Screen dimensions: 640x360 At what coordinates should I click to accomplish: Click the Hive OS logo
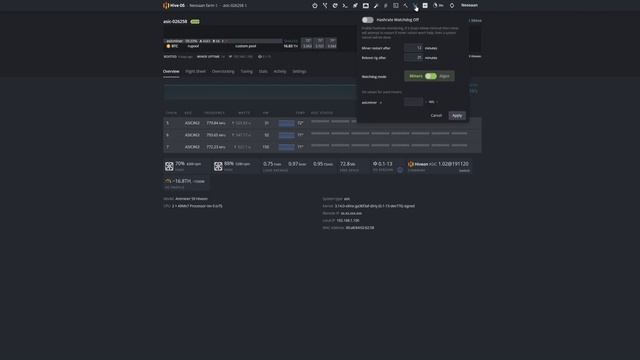174,5
